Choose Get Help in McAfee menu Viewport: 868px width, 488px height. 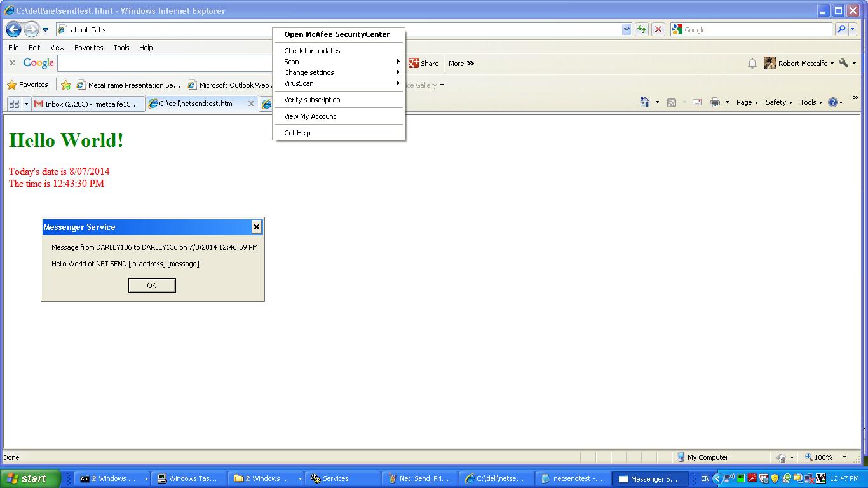coord(337,133)
